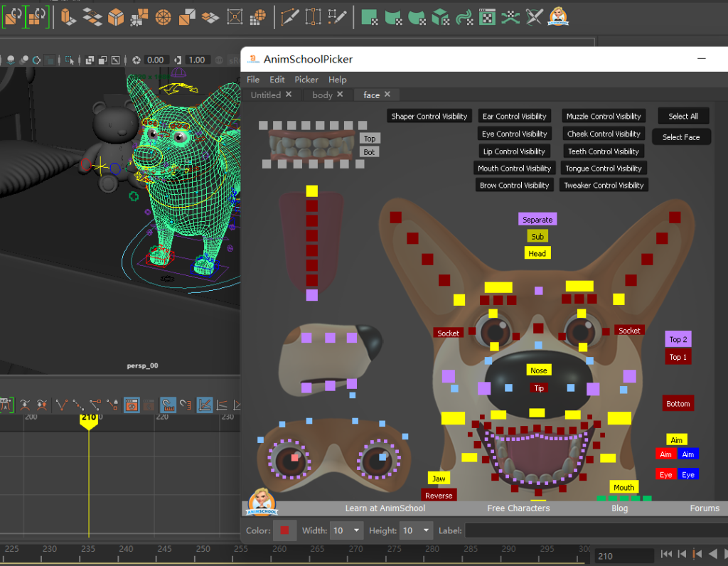Click the Contour Stretch UV shelf icon
This screenshot has height=566, width=728.
click(x=464, y=17)
